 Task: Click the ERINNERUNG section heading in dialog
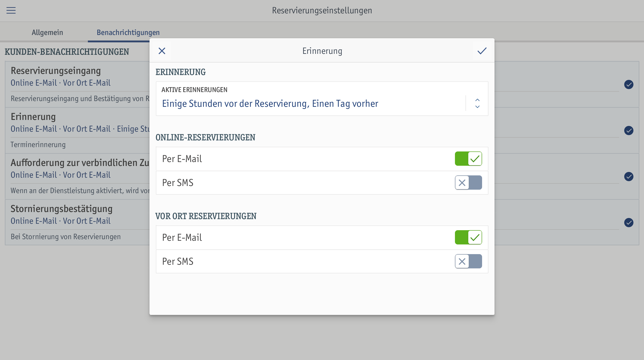pyautogui.click(x=181, y=72)
